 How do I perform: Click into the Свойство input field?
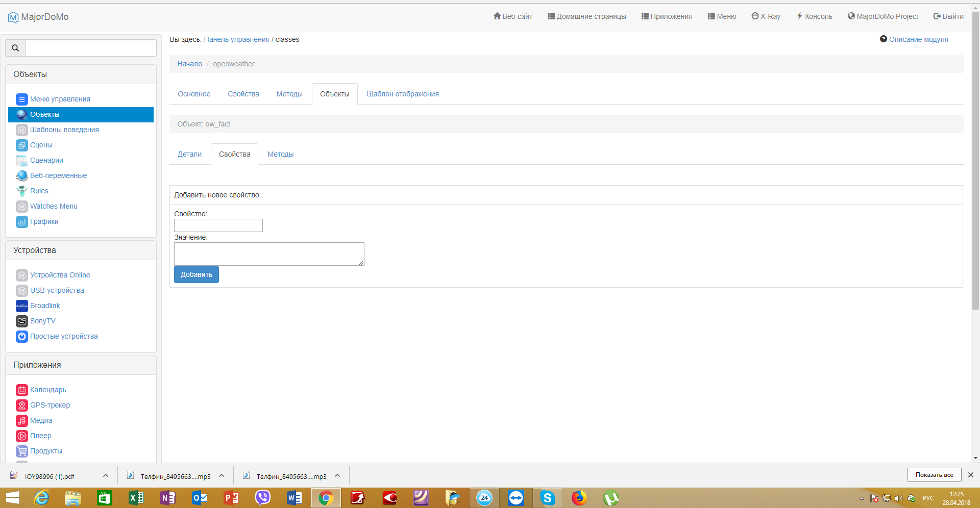coord(218,225)
